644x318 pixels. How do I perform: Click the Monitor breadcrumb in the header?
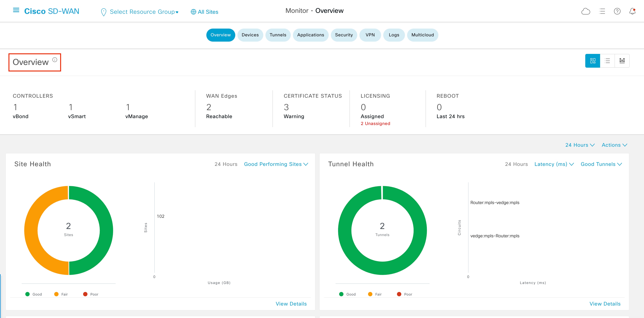coord(297,11)
